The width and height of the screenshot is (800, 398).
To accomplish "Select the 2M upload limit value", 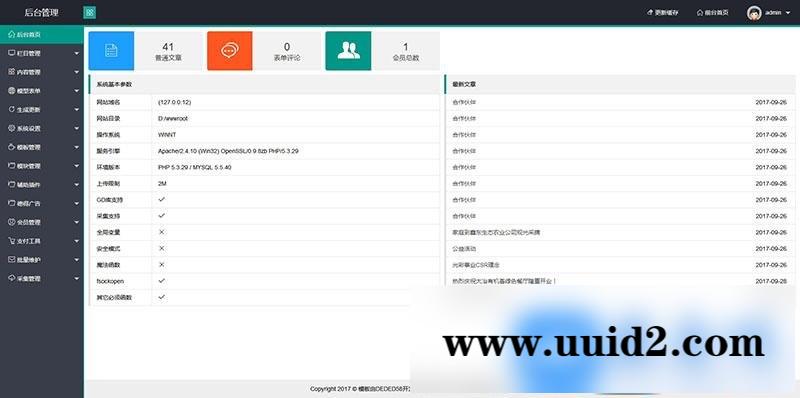I will point(162,184).
